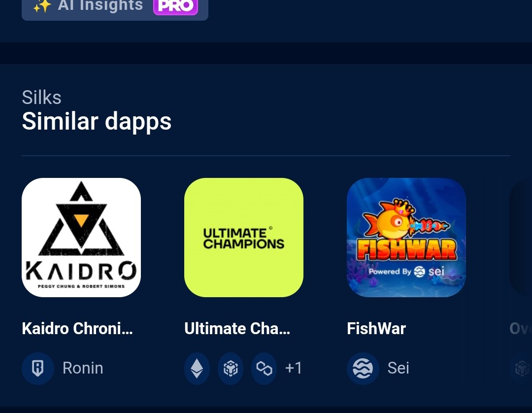
Task: Click the Sei chain wave icon
Action: tap(363, 368)
